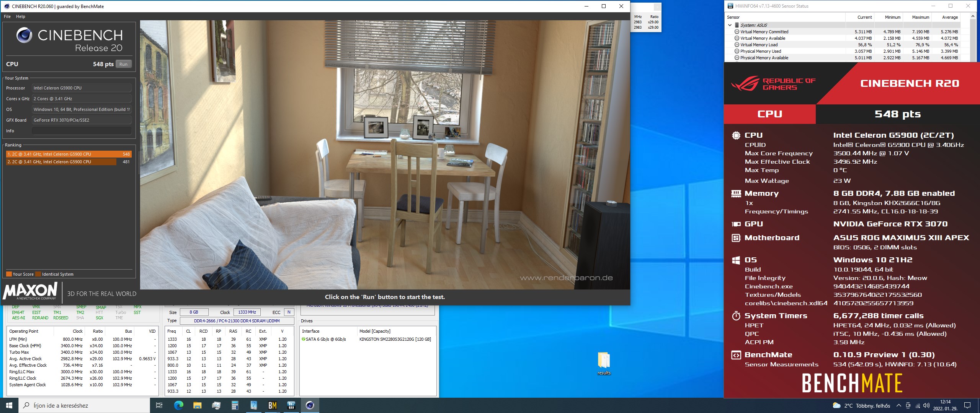Image resolution: width=980 pixels, height=413 pixels.
Task: Open Calculator from taskbar
Action: point(235,405)
